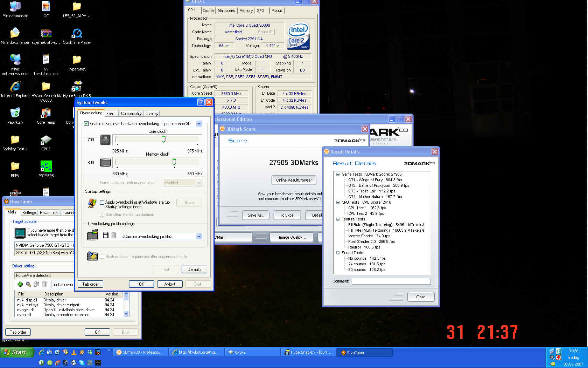Launch VLC from quick launch bar
588x368 pixels.
[x=73, y=352]
